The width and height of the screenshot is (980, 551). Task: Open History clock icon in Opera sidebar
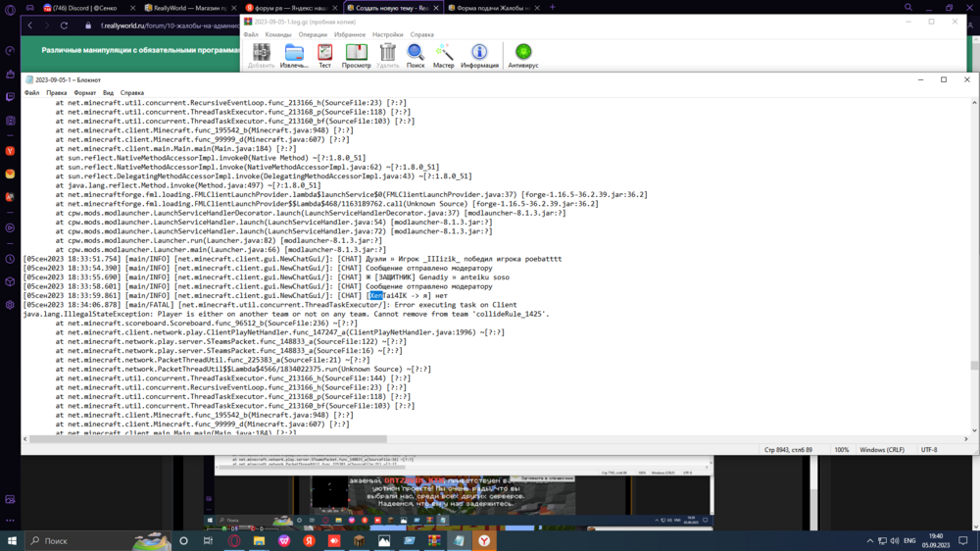pyautogui.click(x=10, y=259)
